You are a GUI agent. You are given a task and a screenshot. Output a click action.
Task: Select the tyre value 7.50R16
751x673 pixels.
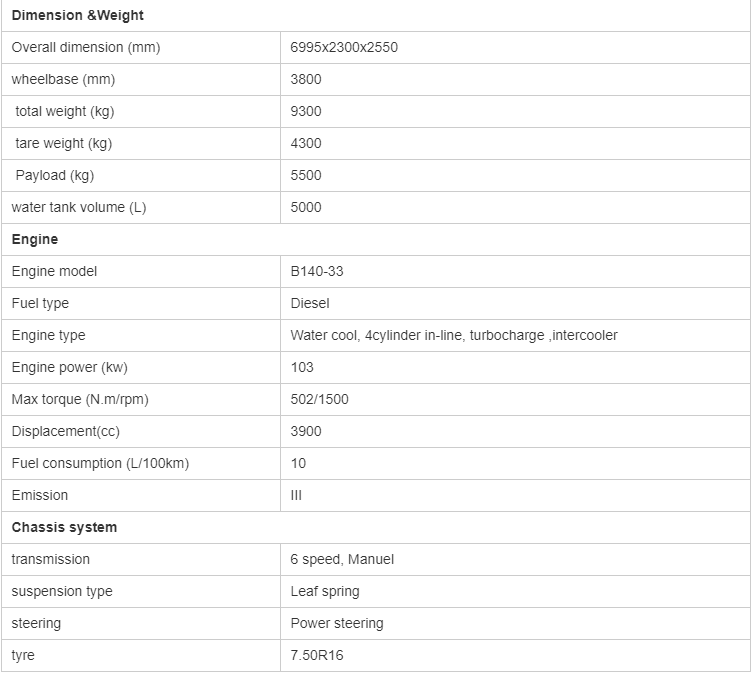[x=317, y=655]
